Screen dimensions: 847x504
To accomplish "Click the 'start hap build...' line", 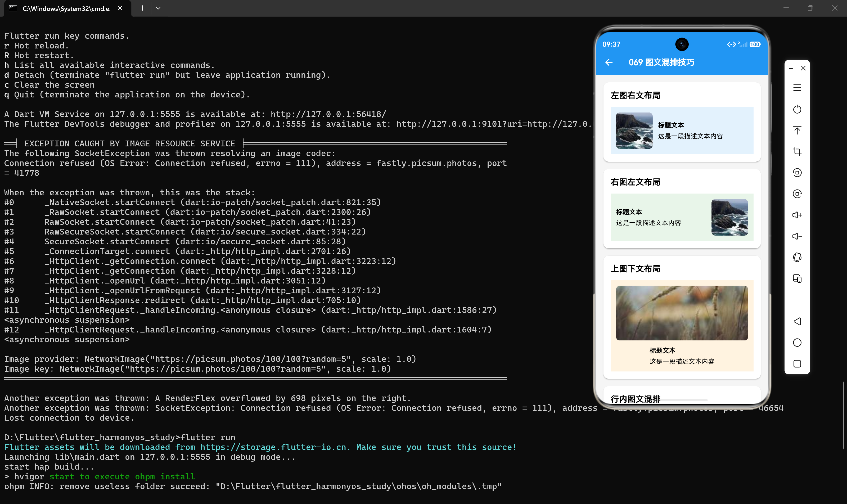I will click(x=49, y=467).
